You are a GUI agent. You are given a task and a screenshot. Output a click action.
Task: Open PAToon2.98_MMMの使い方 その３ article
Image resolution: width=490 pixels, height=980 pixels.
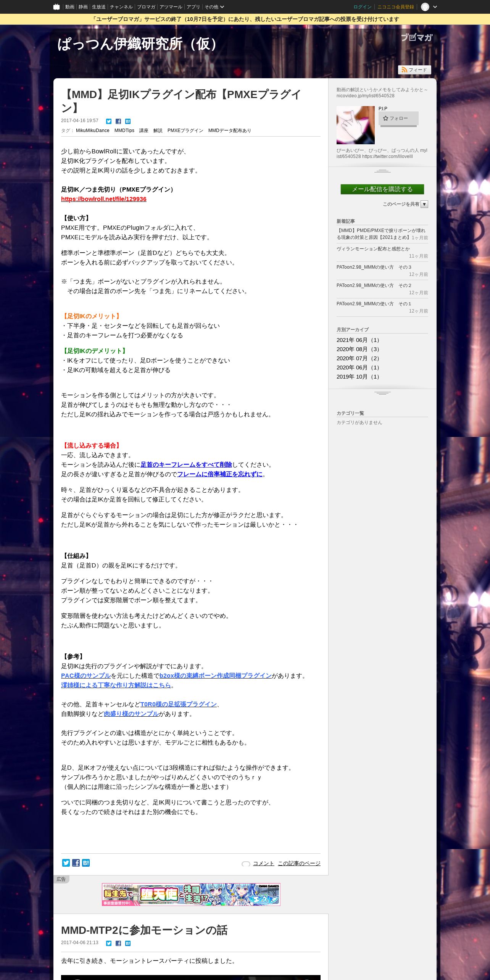[374, 267]
